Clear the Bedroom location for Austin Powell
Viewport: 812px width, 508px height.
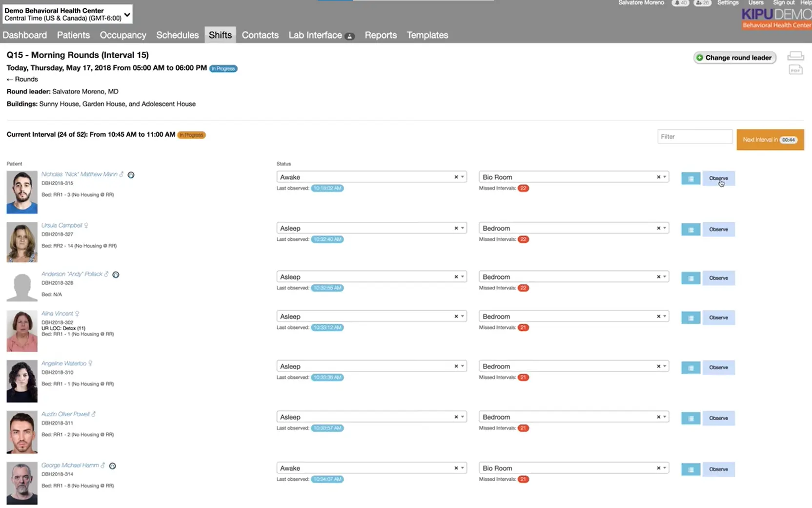coord(658,417)
